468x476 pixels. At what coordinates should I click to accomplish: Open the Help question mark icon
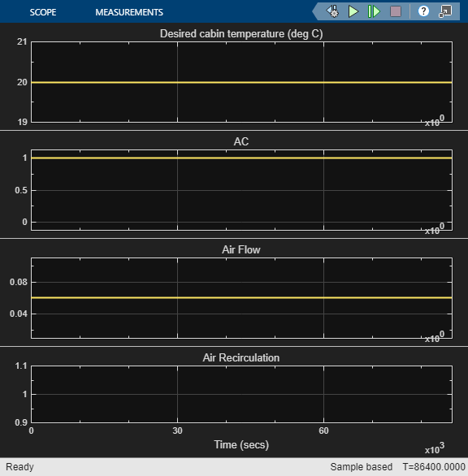423,11
